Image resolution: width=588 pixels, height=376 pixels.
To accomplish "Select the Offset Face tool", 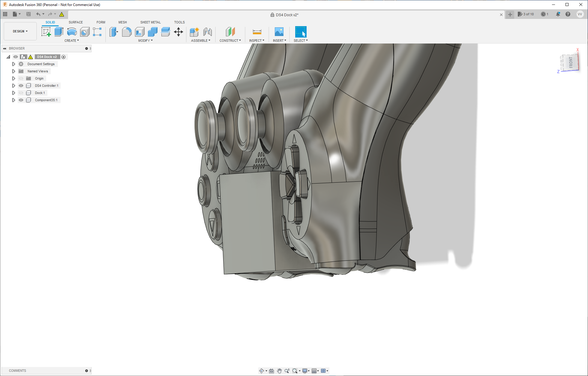I will [165, 32].
